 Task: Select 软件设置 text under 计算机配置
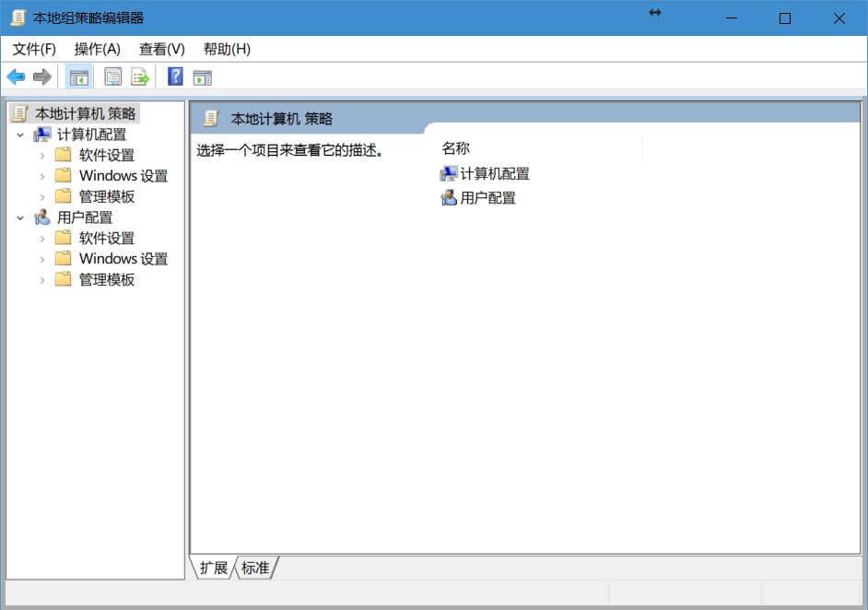point(107,155)
